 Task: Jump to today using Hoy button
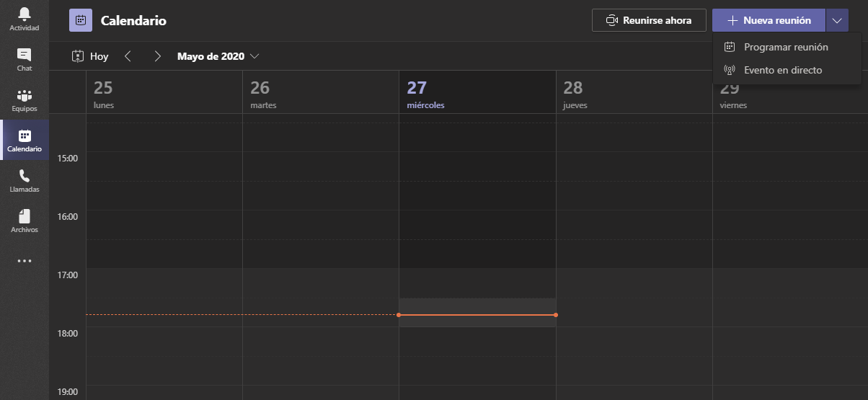(x=90, y=56)
